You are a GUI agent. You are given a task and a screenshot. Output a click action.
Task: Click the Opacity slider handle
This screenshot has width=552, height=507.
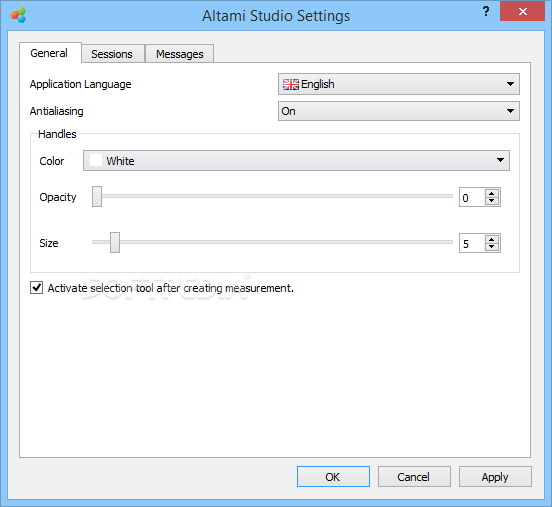(97, 196)
